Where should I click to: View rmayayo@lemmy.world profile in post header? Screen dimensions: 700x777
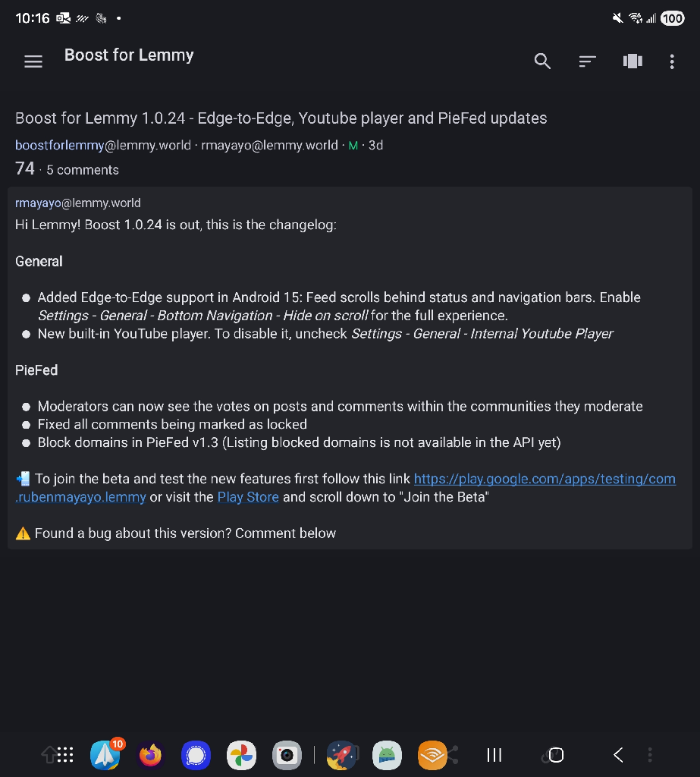tap(269, 145)
